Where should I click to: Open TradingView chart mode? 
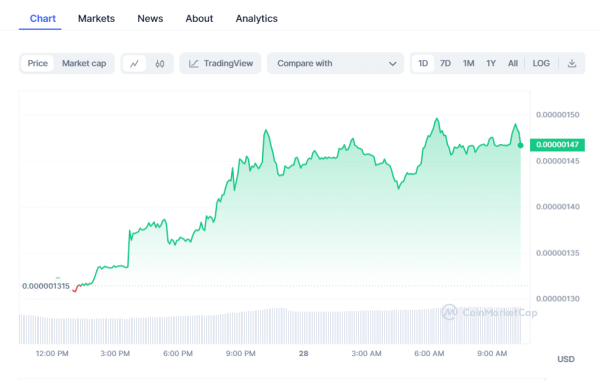(220, 64)
